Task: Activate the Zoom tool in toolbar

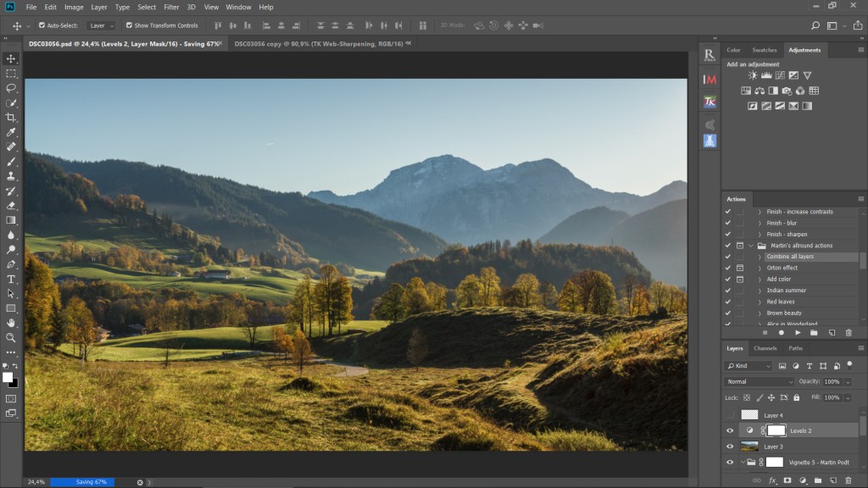Action: point(11,337)
